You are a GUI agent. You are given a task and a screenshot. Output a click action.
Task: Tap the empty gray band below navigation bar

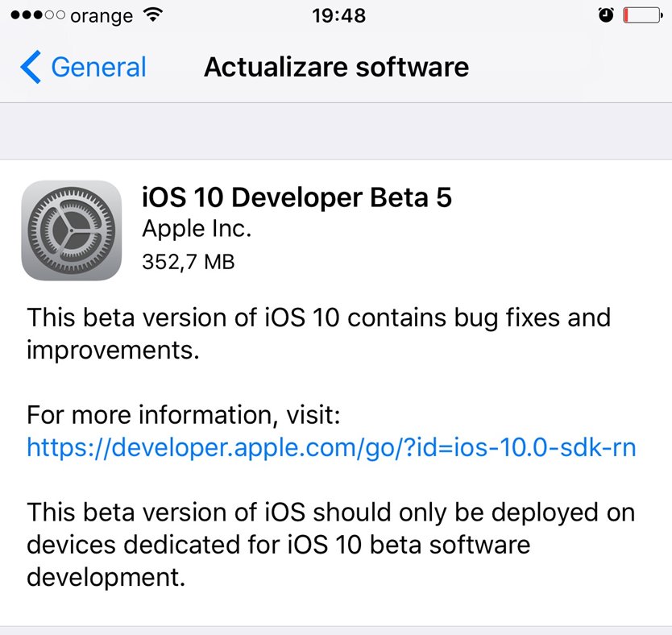(x=336, y=131)
